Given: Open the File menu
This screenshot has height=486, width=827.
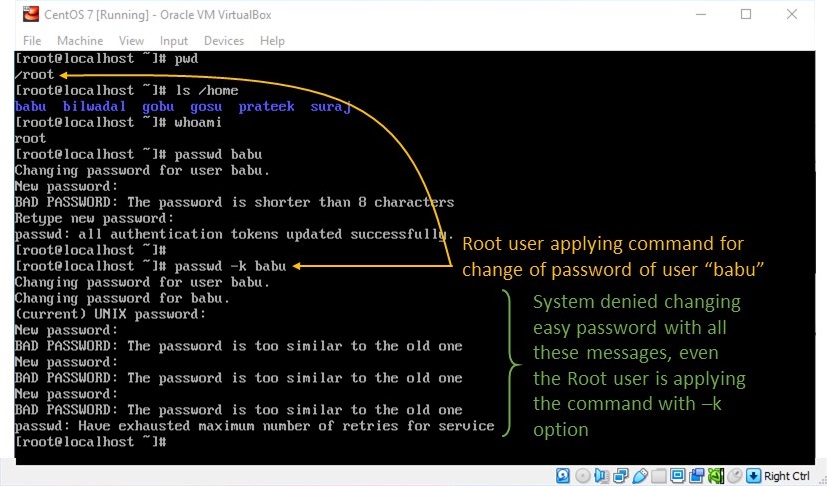Looking at the screenshot, I should (32, 41).
